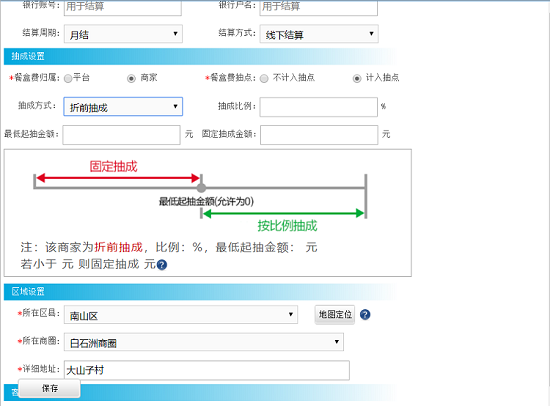This screenshot has width=550, height=406.
Task: Click help icon after 固定抽成 note
Action: point(162,265)
